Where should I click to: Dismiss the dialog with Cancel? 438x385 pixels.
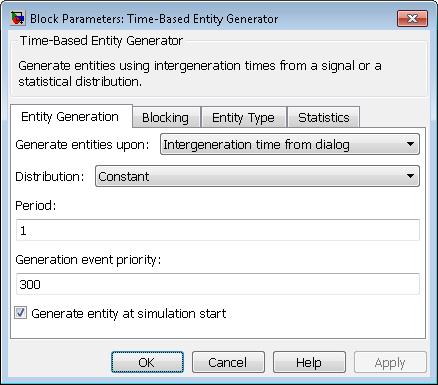click(228, 362)
